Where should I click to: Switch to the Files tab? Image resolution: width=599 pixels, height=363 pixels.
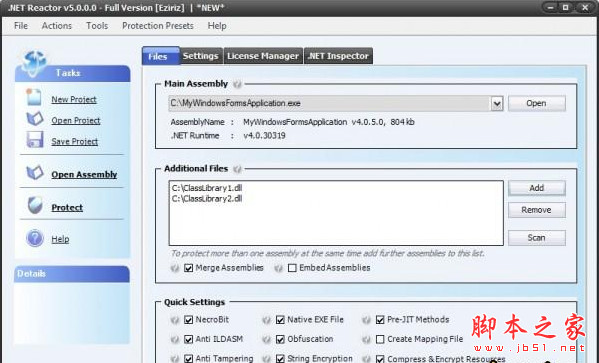[161, 56]
